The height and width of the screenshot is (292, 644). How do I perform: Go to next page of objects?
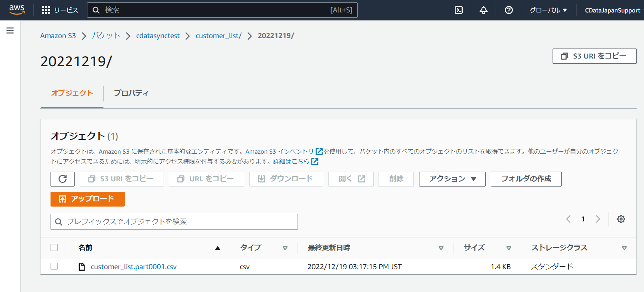tap(598, 219)
